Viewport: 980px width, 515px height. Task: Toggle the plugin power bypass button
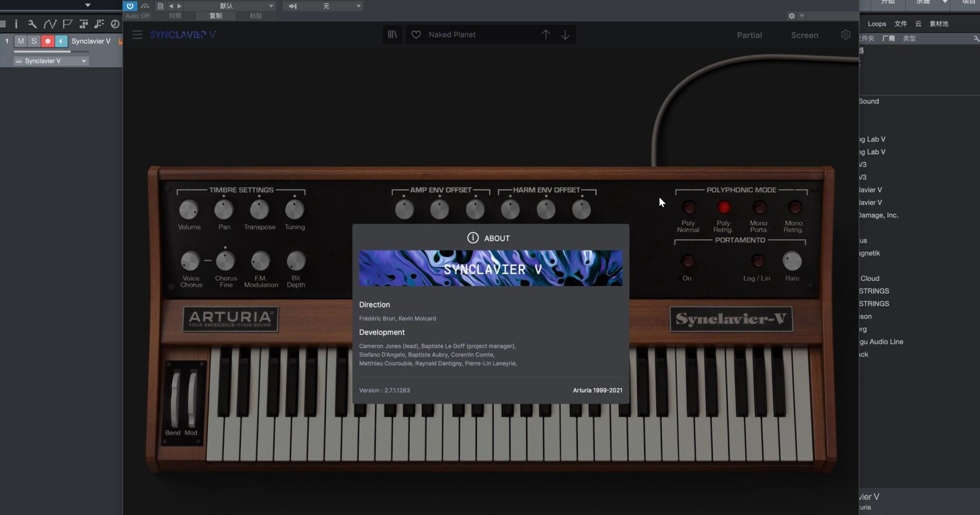click(x=130, y=6)
